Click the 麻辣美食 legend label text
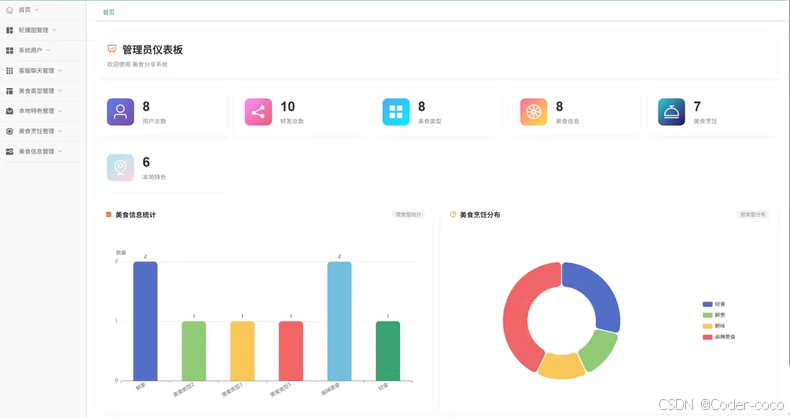 725,337
